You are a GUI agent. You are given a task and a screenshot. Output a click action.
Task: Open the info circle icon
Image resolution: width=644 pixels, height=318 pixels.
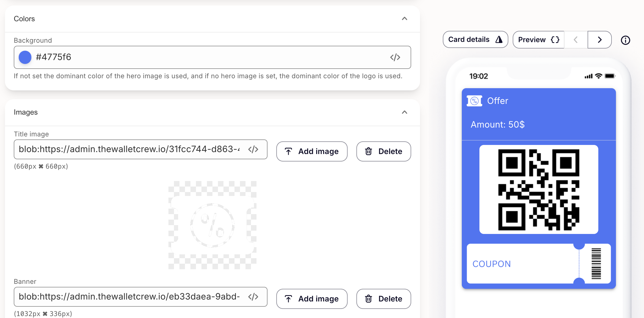click(x=625, y=40)
